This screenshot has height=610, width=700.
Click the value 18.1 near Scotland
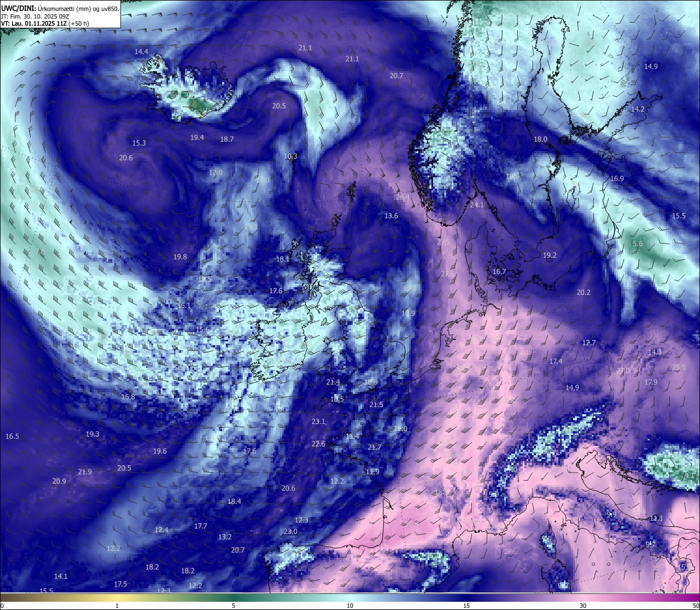283,259
